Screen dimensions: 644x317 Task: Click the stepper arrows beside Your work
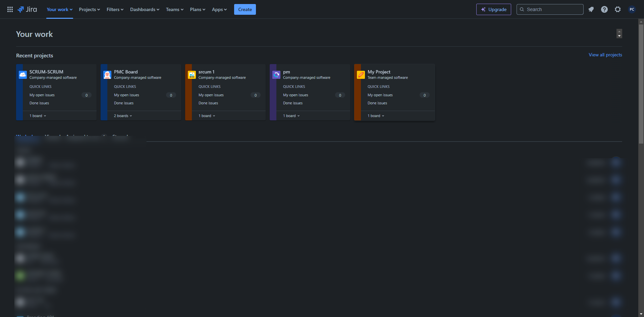pyautogui.click(x=619, y=34)
